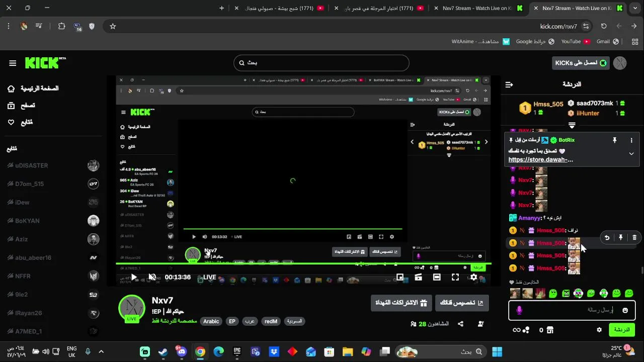Select the Arabic tag
644x362 pixels.
(211, 321)
